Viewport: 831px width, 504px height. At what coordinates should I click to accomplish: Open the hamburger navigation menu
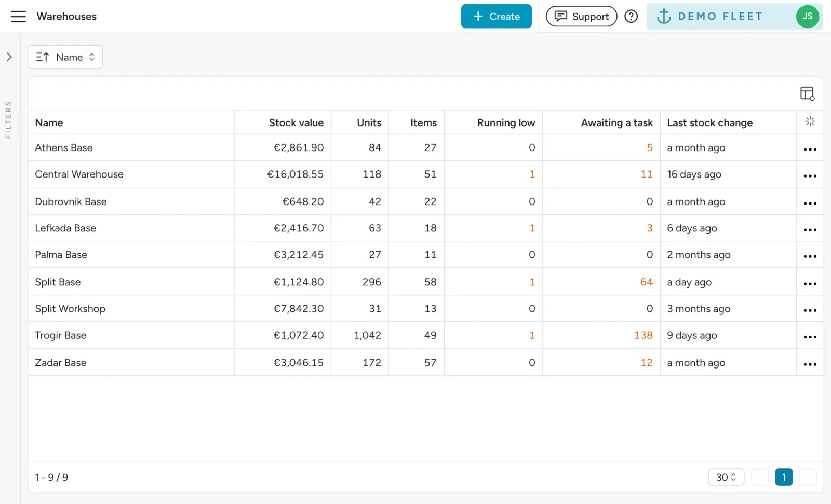pos(18,17)
